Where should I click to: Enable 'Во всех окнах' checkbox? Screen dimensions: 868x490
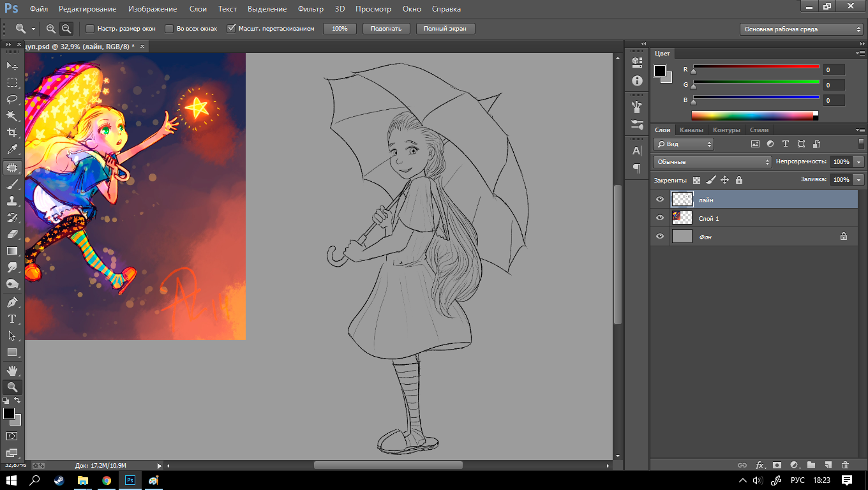coord(169,29)
